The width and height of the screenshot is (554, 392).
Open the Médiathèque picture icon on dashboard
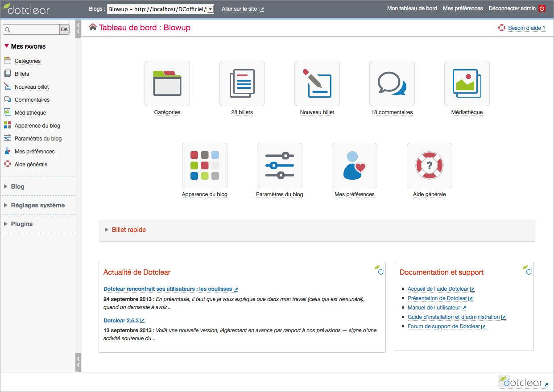point(467,83)
